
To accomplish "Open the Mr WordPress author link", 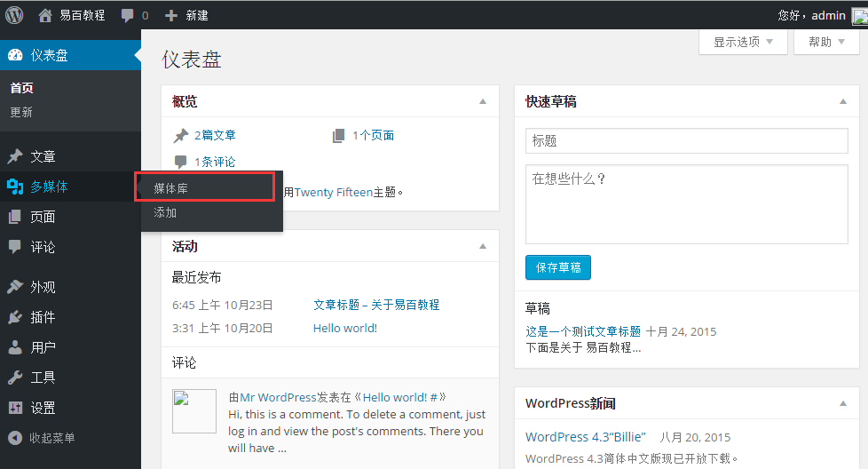I will click(x=278, y=397).
